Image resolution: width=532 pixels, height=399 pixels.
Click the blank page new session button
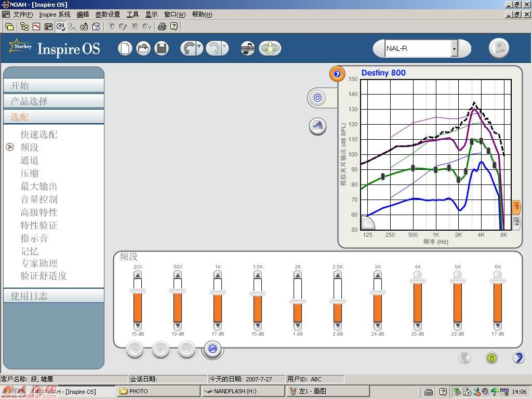(x=125, y=48)
